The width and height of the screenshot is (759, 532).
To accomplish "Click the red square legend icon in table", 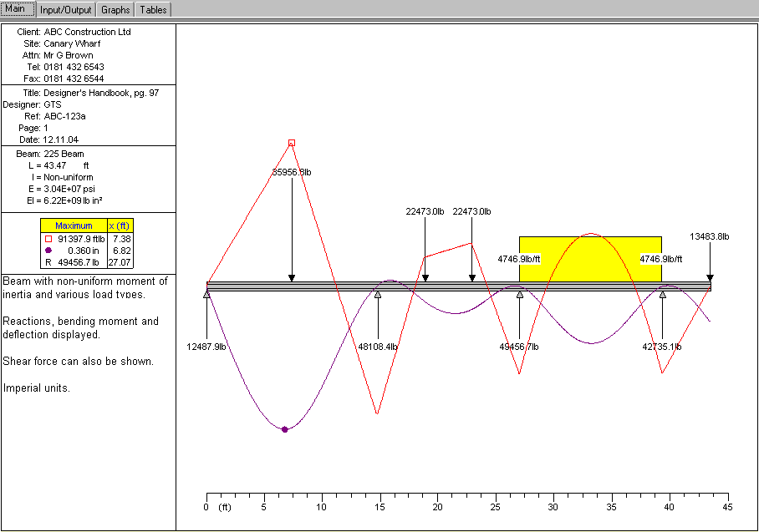I will point(48,238).
